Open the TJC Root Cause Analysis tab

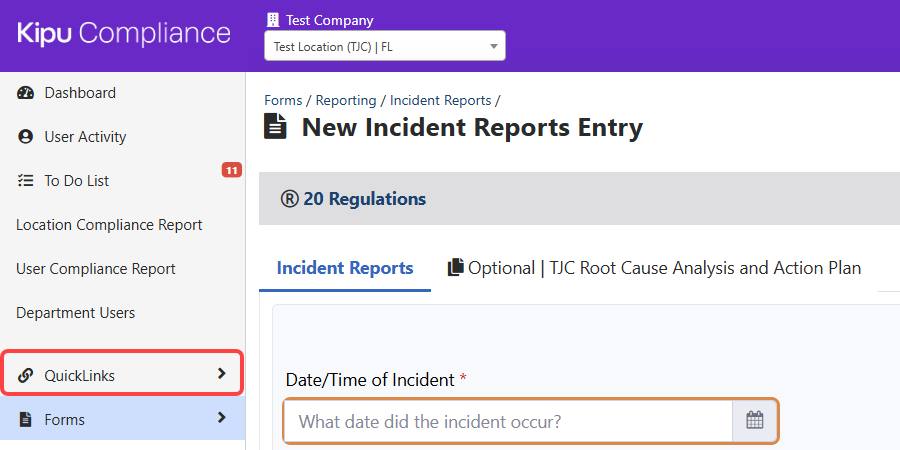[664, 268]
